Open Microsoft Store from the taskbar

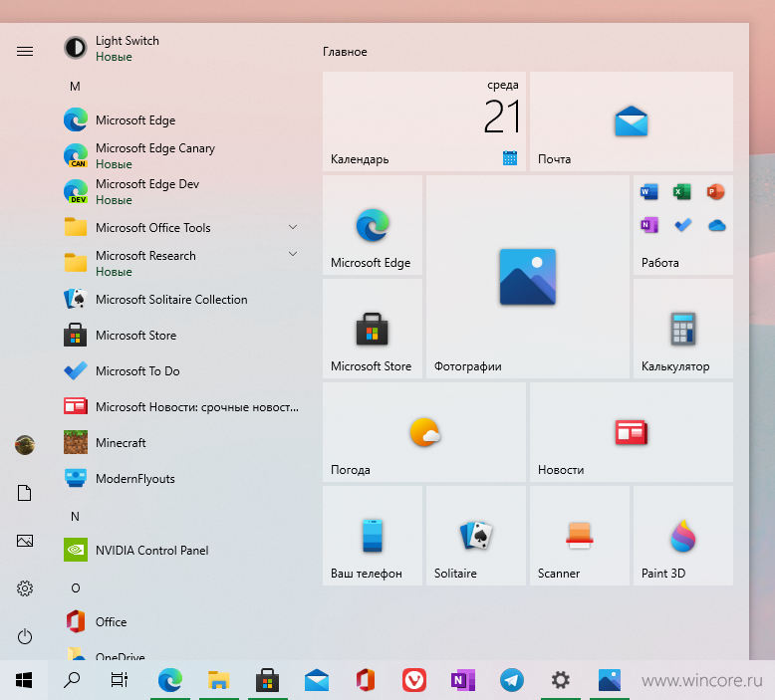point(267,680)
